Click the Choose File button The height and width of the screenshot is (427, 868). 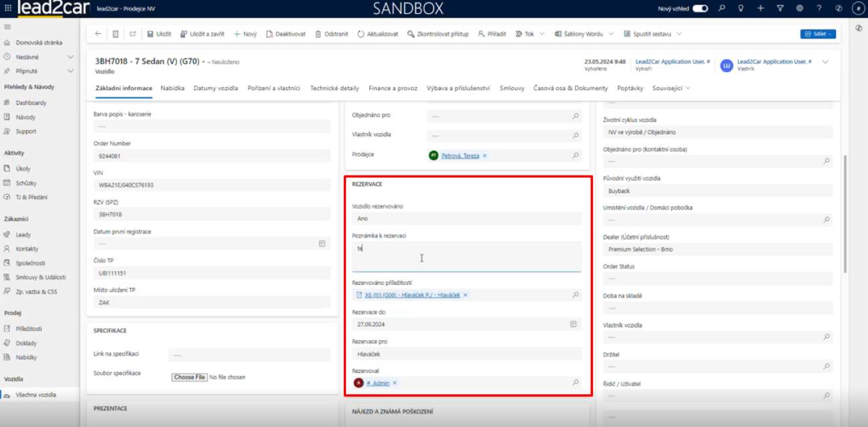pos(189,377)
